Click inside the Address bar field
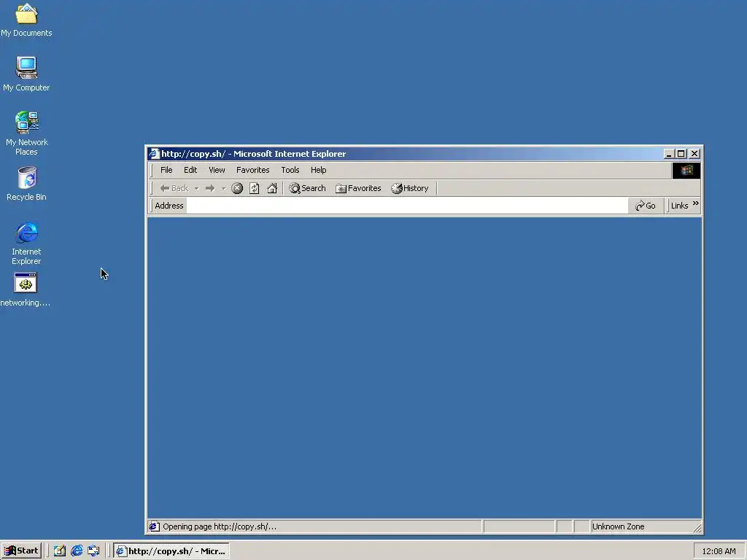This screenshot has height=560, width=747. (407, 206)
